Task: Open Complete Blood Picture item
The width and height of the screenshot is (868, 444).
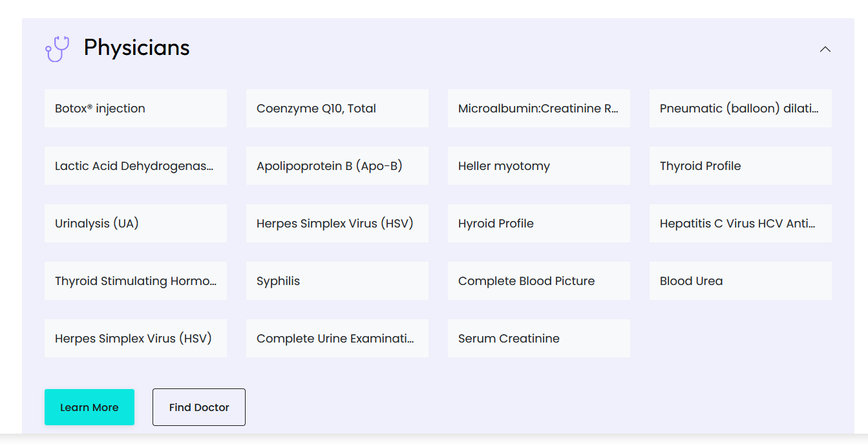Action: click(538, 281)
